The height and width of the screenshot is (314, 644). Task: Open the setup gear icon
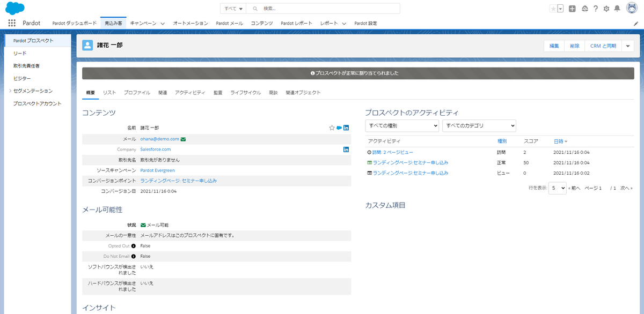[606, 9]
